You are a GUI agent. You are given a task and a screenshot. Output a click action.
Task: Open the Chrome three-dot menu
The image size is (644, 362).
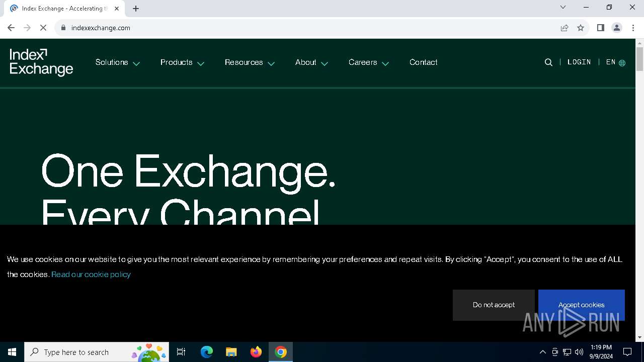point(633,28)
